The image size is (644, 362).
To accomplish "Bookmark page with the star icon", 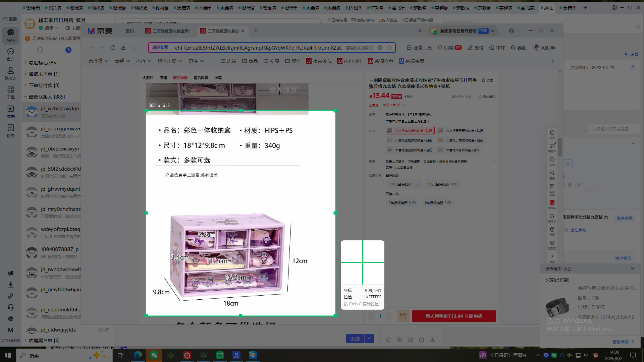I will (389, 48).
